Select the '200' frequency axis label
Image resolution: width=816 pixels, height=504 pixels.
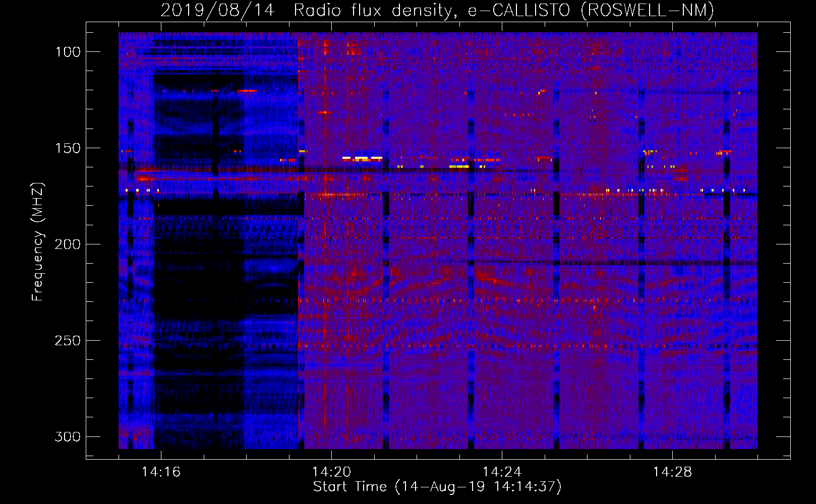[68, 244]
